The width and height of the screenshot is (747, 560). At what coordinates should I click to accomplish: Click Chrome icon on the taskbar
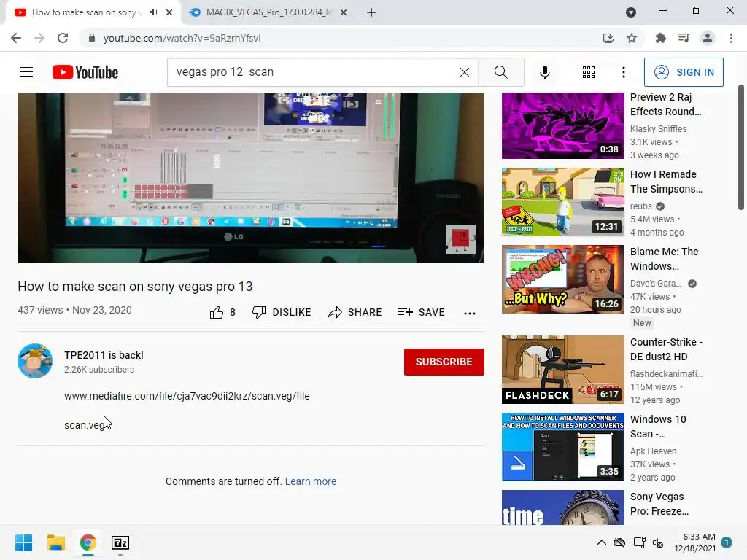[88, 542]
